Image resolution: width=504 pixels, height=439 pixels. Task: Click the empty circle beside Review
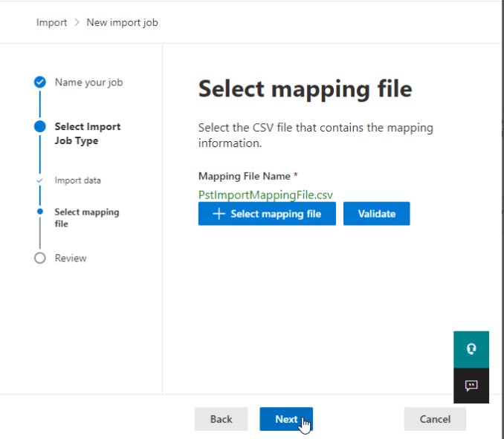click(40, 258)
